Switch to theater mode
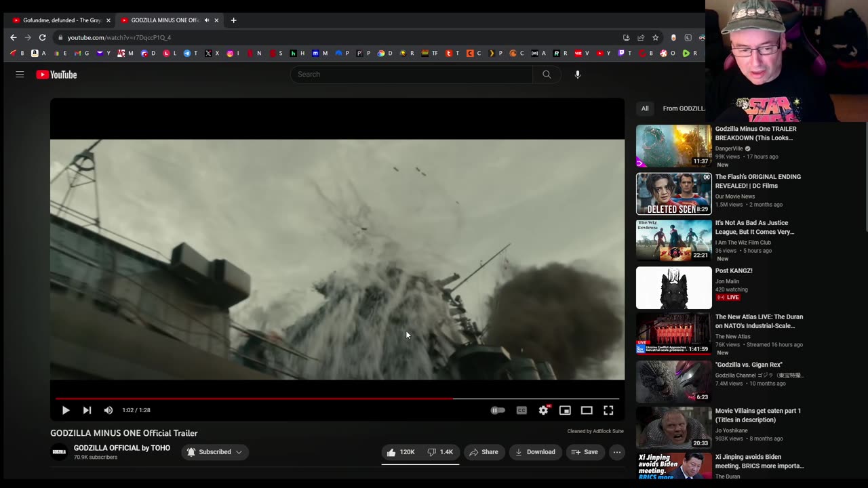The image size is (868, 488). [587, 410]
